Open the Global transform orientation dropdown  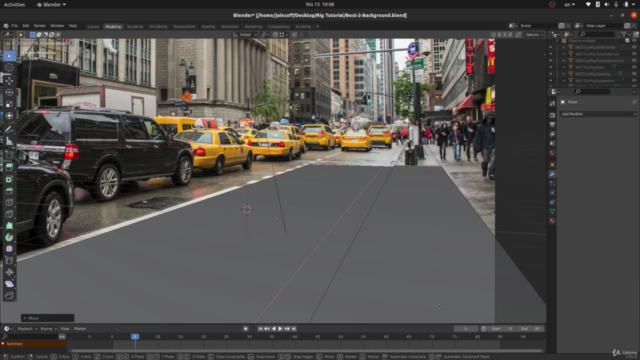pos(245,35)
